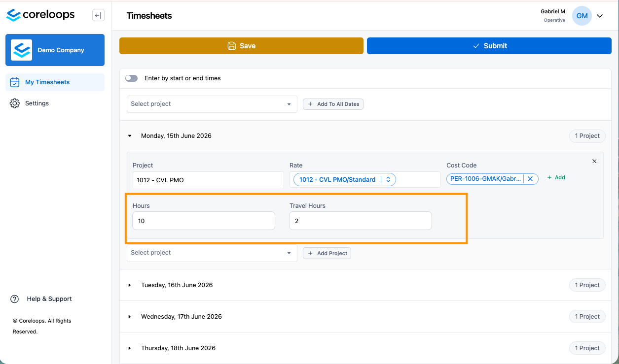Click the floppy disk icon on Save
This screenshot has height=364, width=619.
pos(232,46)
